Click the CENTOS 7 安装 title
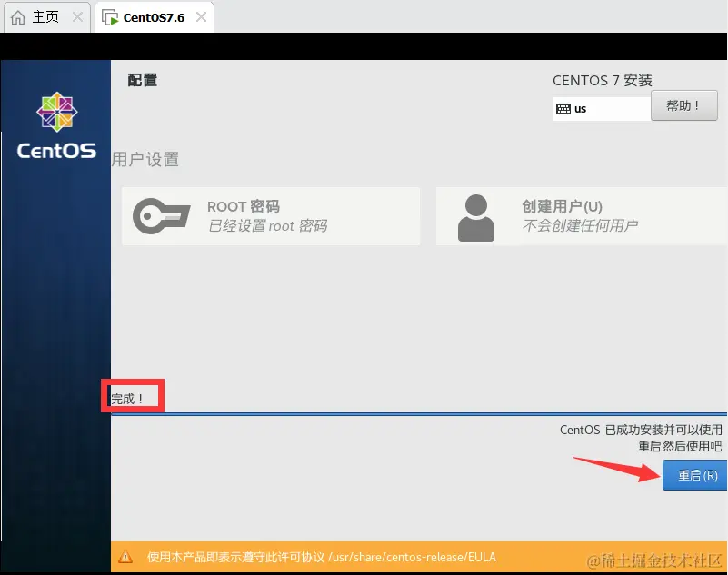Image resolution: width=728 pixels, height=575 pixels. 603,80
